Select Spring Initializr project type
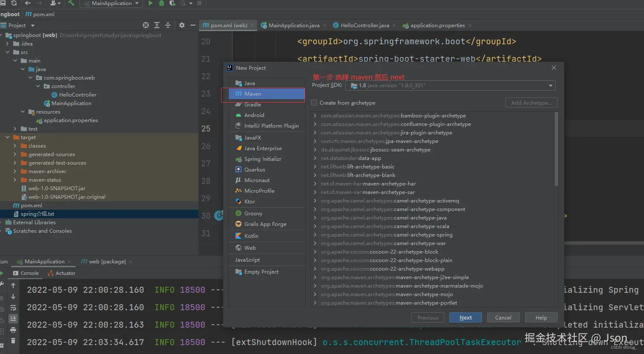 coord(267,159)
